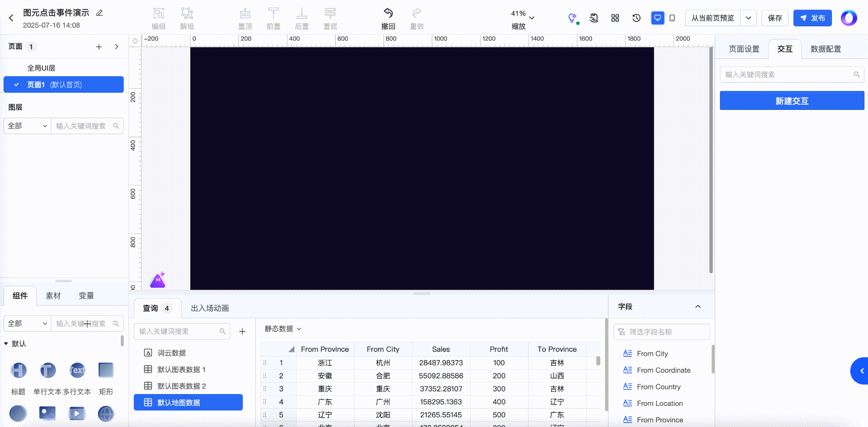
Task: Click the purple assistant mascot on canvas
Action: click(158, 280)
